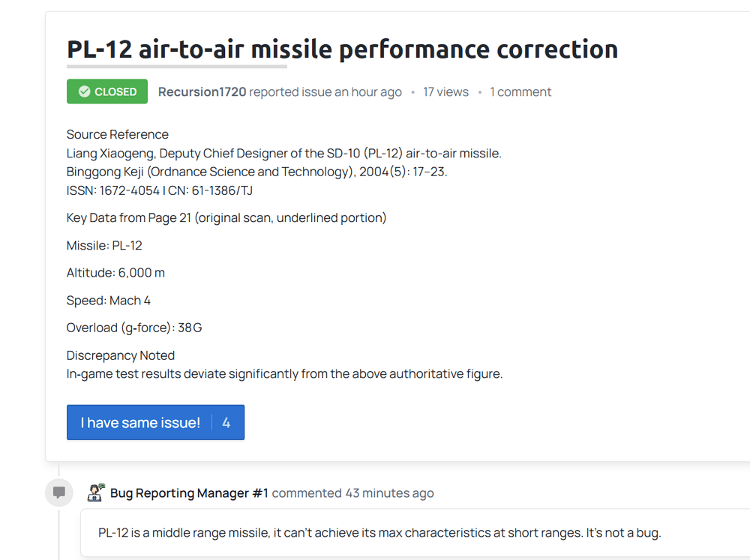This screenshot has width=750, height=560.
Task: Click the comment bubble icon on timeline
Action: (x=59, y=493)
